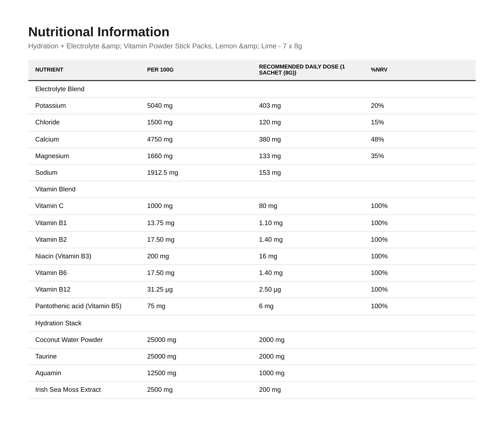The width and height of the screenshot is (504, 423).
Task: Click Magnesium's 133 mg dose
Action: (x=270, y=156)
